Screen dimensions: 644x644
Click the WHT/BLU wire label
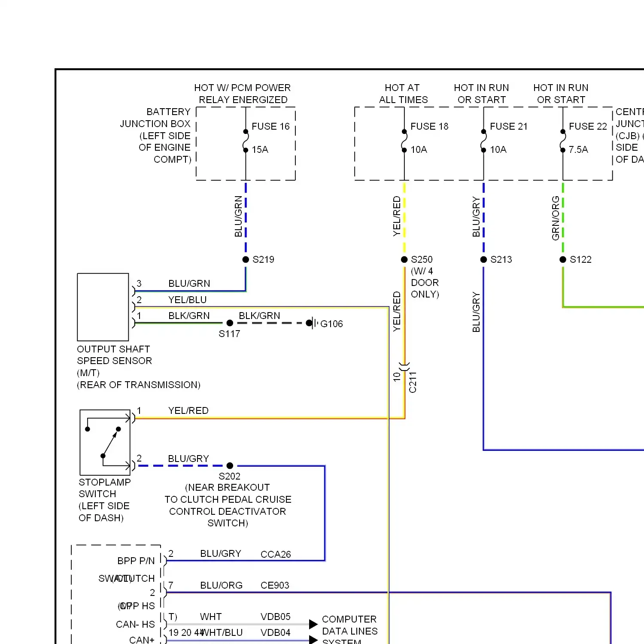(222, 632)
